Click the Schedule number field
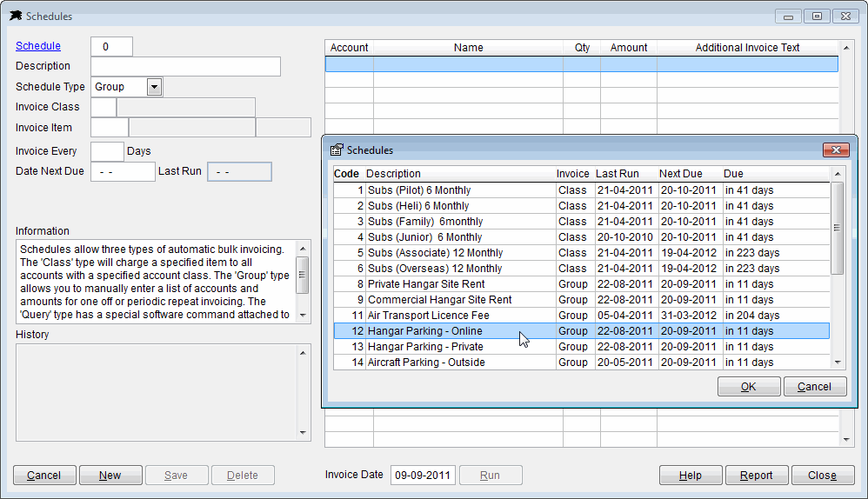 coord(112,46)
